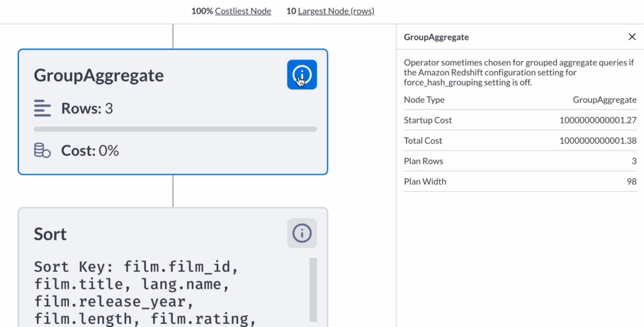The width and height of the screenshot is (644, 327).
Task: Open the Largest Node (rows) link
Action: [336, 11]
